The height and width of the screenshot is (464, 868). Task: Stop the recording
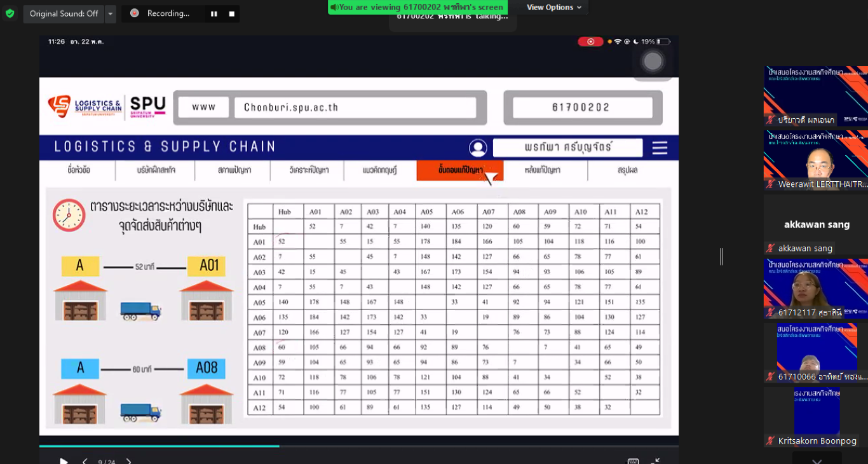point(231,13)
